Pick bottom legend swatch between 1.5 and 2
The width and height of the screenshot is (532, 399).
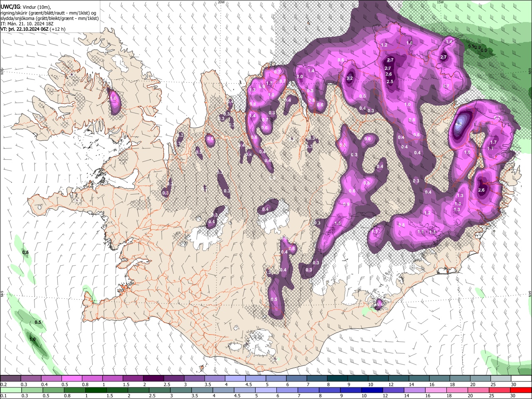click(117, 390)
